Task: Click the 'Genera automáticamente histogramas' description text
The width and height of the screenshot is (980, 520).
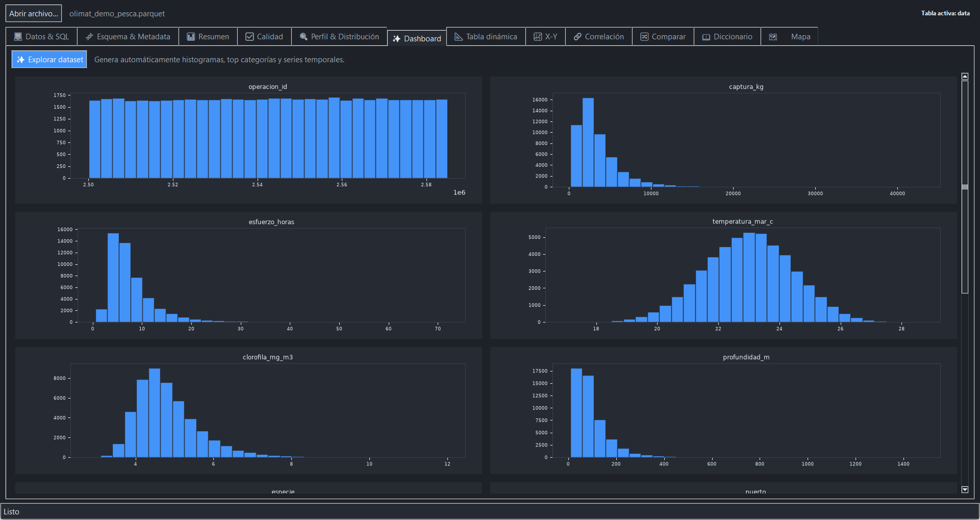Action: (x=219, y=60)
